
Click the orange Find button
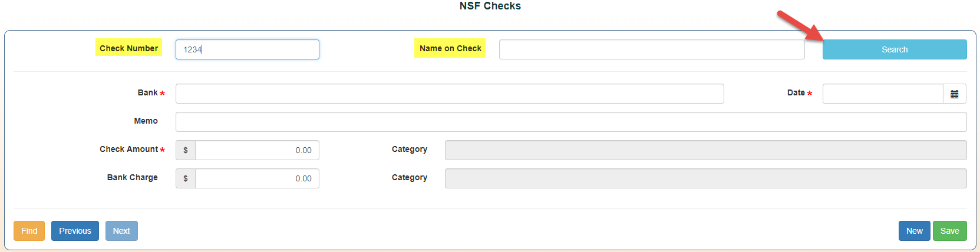[x=29, y=231]
